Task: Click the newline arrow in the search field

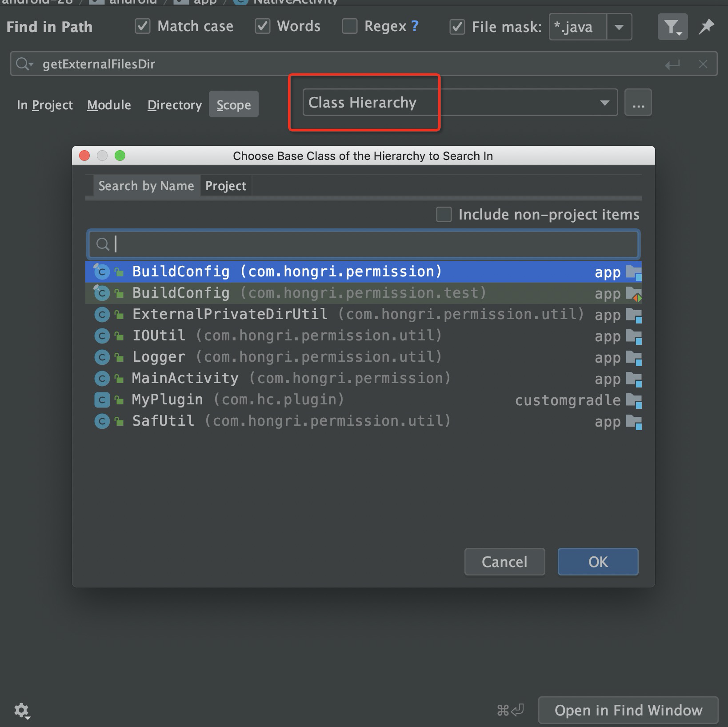Action: coord(673,64)
